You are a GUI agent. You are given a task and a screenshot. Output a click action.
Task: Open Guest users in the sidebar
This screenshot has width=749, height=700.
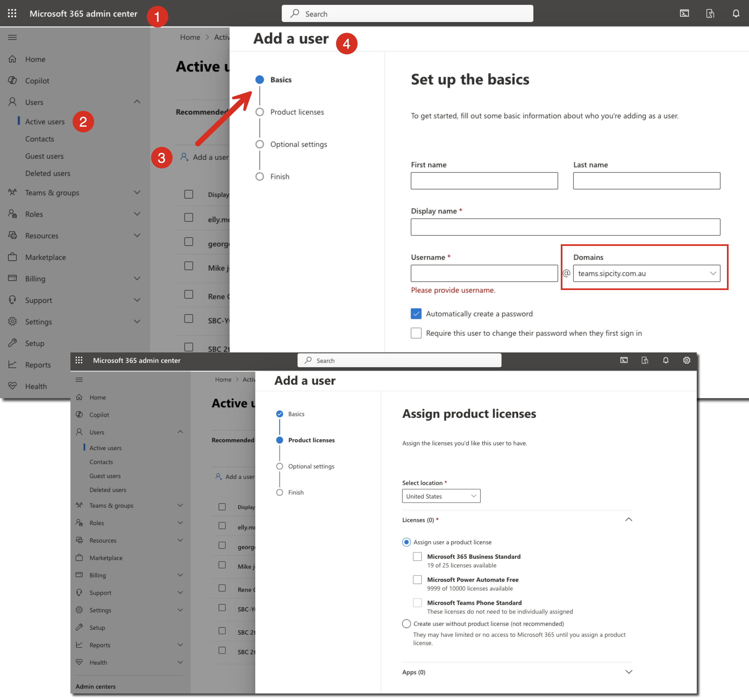(x=44, y=156)
